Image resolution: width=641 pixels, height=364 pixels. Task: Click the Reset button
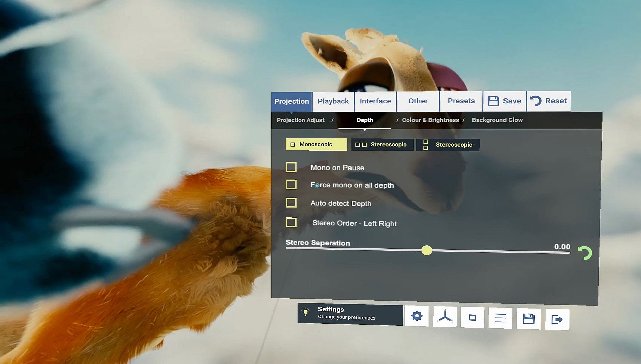click(x=549, y=101)
